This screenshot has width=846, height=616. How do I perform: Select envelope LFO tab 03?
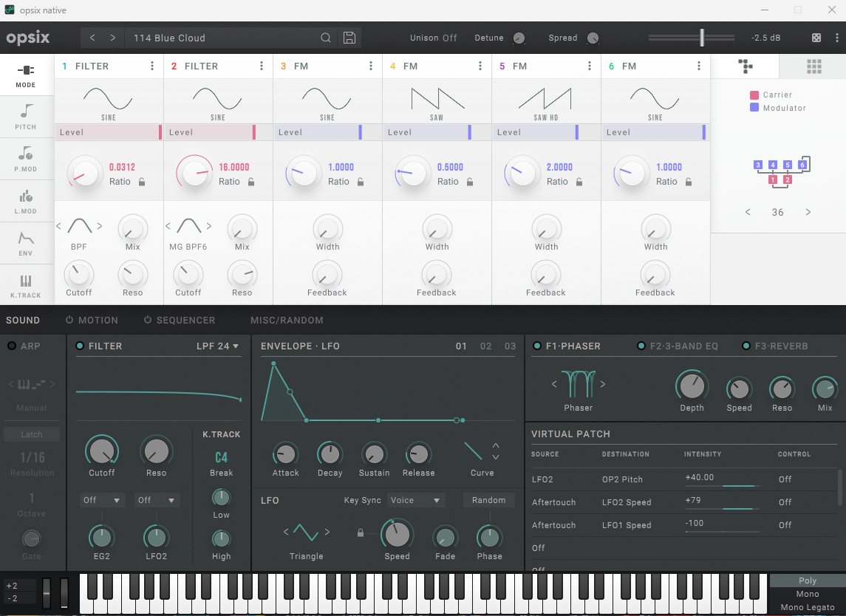(x=510, y=346)
